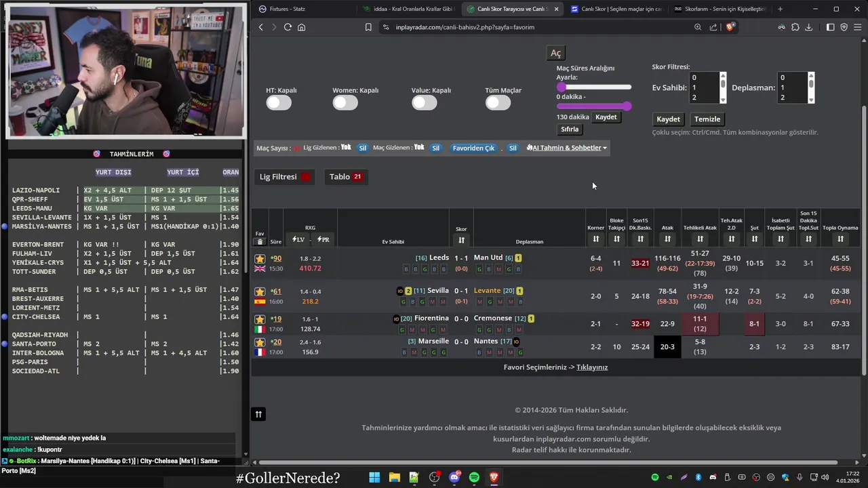Bookmark this page icon
Image resolution: width=868 pixels, height=488 pixels.
point(368,27)
